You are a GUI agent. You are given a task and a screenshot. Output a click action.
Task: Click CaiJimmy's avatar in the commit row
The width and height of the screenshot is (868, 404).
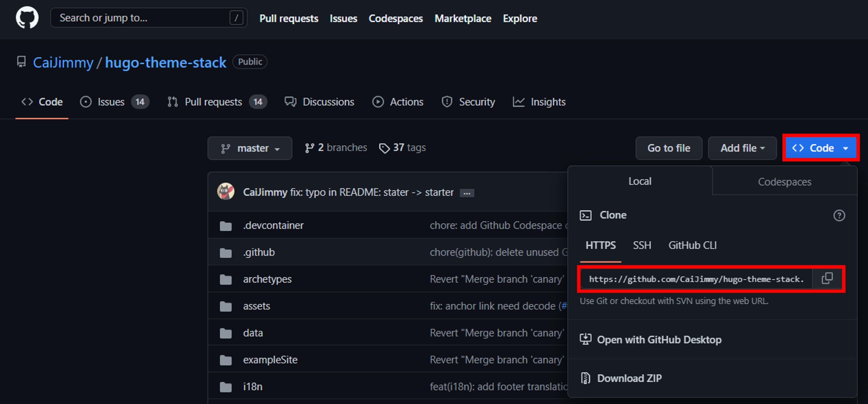[x=226, y=192]
